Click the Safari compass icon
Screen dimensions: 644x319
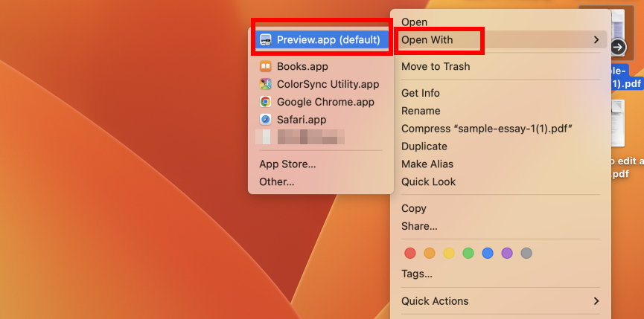[x=266, y=120]
